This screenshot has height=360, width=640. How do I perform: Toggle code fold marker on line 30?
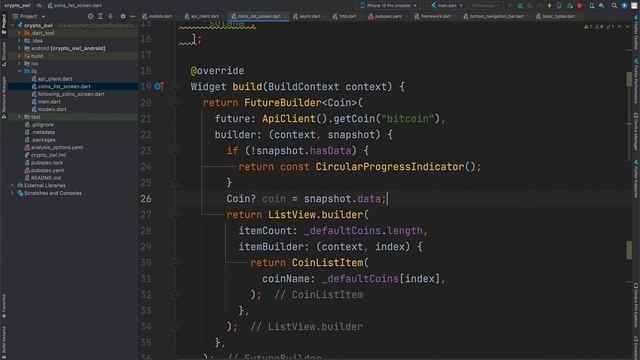[175, 263]
